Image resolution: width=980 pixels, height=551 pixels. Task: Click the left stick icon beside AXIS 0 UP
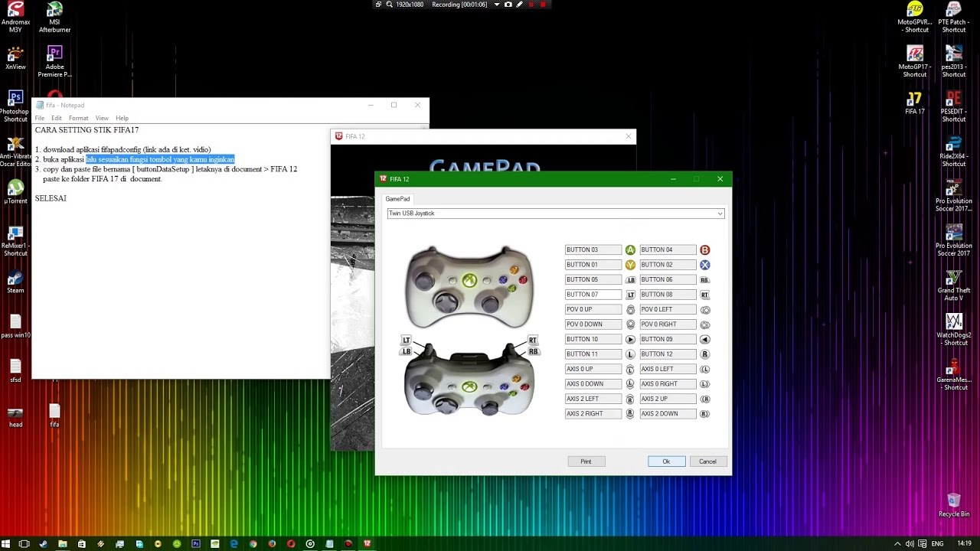point(630,369)
